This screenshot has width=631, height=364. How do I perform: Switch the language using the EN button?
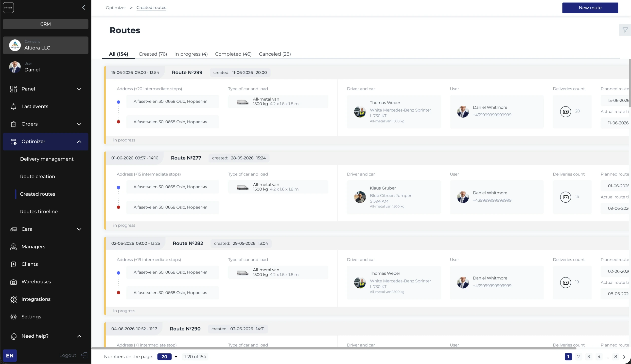coord(10,356)
